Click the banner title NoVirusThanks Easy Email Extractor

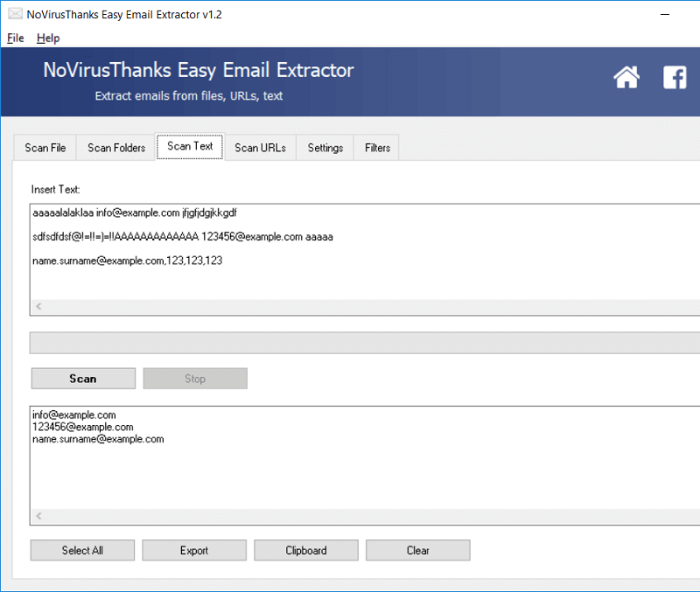click(x=199, y=70)
